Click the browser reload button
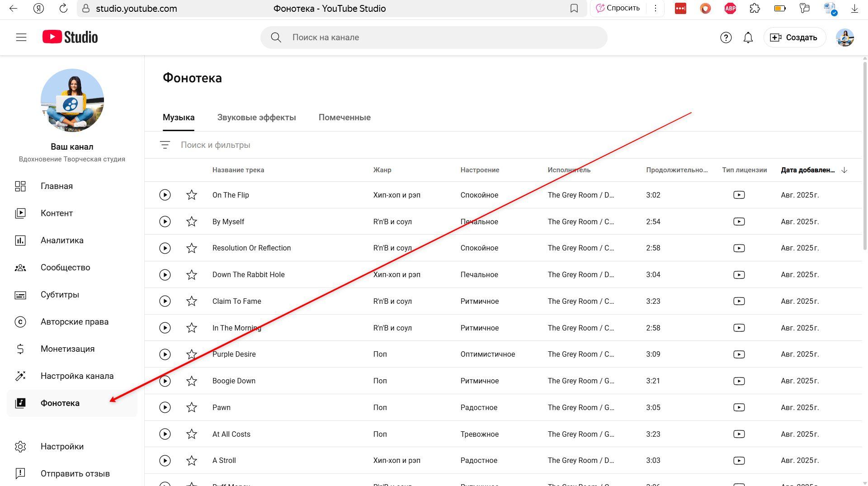The width and height of the screenshot is (868, 486). (63, 8)
